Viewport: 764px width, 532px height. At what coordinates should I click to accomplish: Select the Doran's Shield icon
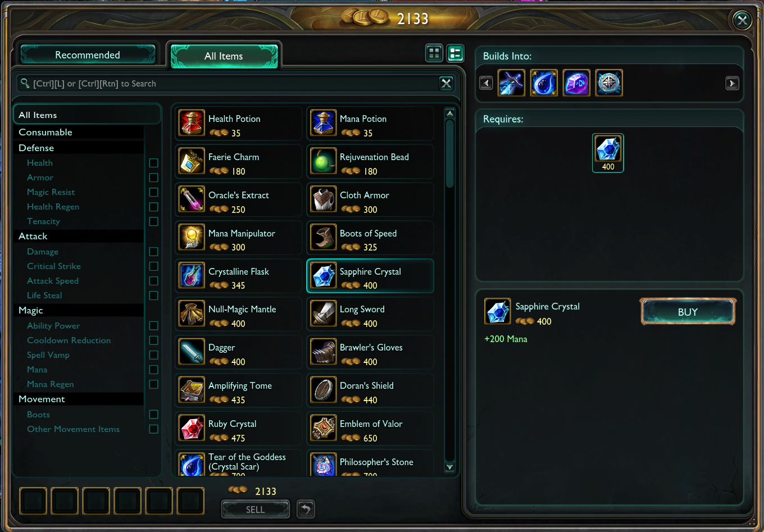tap(324, 390)
